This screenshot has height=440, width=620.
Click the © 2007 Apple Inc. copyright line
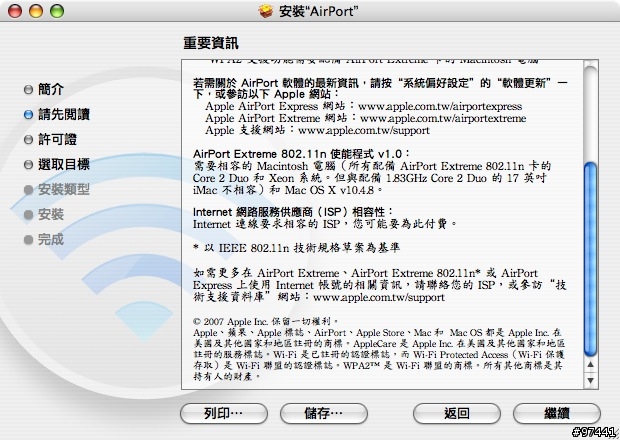(x=266, y=321)
